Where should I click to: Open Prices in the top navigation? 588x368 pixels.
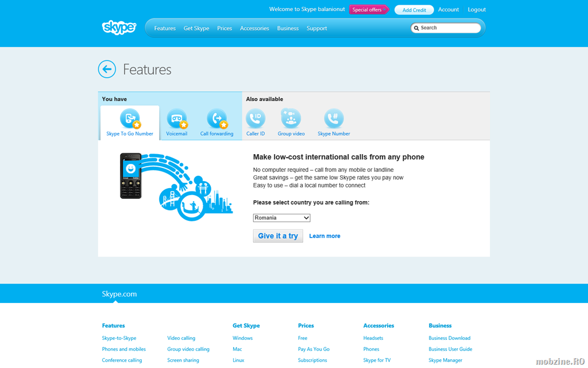pos(225,29)
